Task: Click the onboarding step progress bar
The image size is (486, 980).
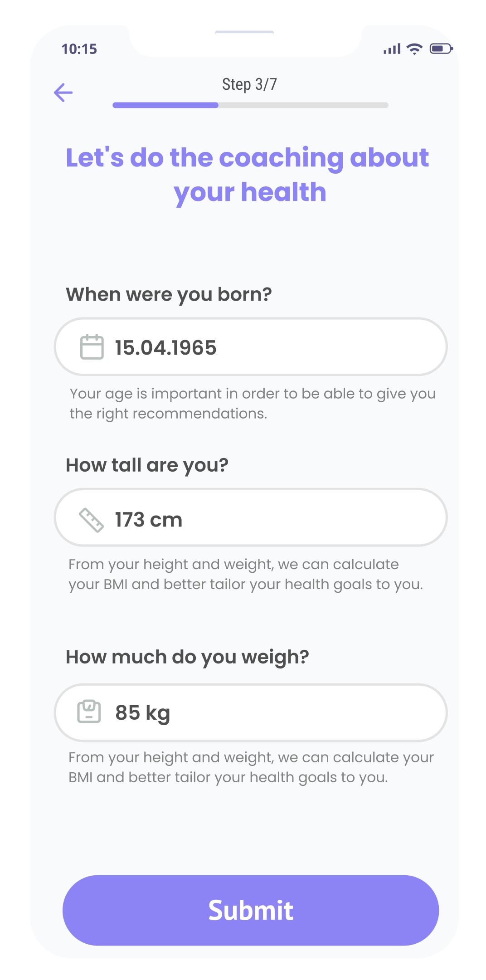Action: pos(250,105)
